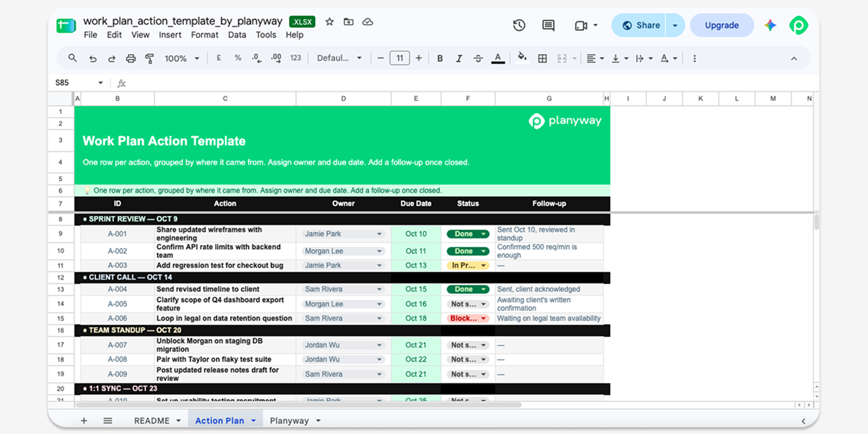The width and height of the screenshot is (868, 434).
Task: Toggle bold formatting
Action: tap(440, 58)
